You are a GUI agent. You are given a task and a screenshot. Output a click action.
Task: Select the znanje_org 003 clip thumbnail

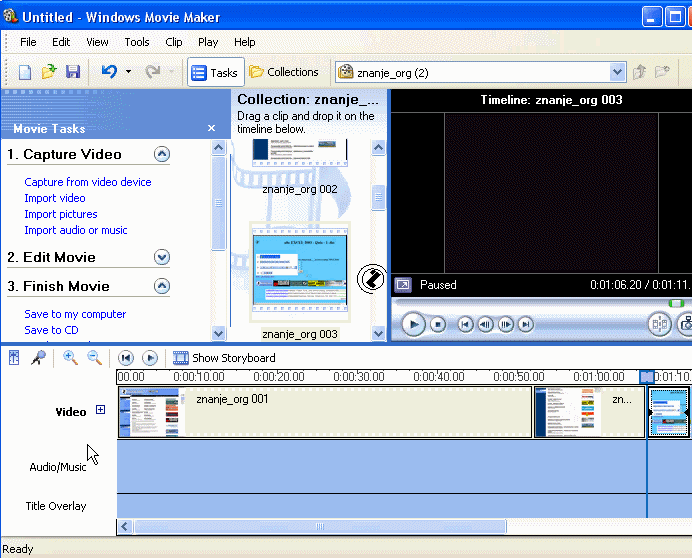(300, 271)
